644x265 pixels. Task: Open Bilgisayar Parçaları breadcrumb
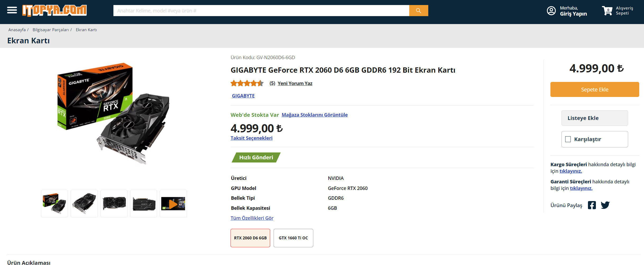pos(51,30)
